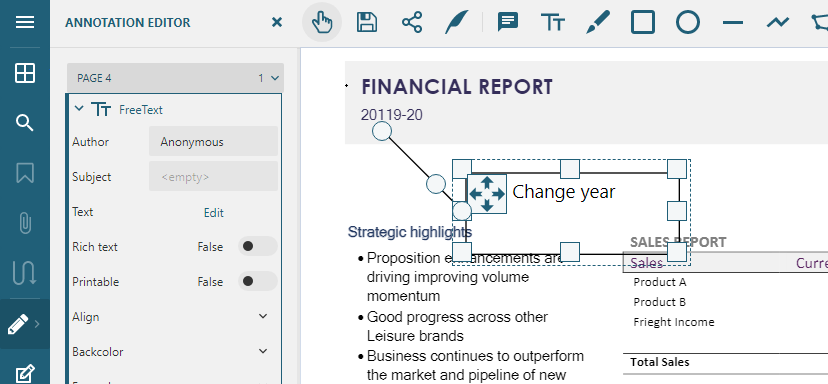Select the circle annotation tool

tap(688, 23)
